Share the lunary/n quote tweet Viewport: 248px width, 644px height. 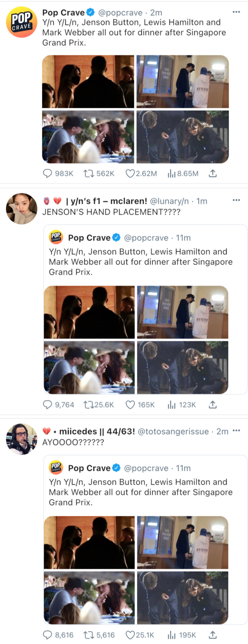(x=213, y=405)
